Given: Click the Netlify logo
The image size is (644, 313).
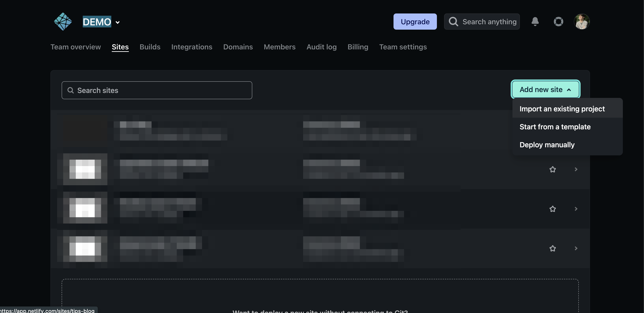Looking at the screenshot, I should (63, 22).
